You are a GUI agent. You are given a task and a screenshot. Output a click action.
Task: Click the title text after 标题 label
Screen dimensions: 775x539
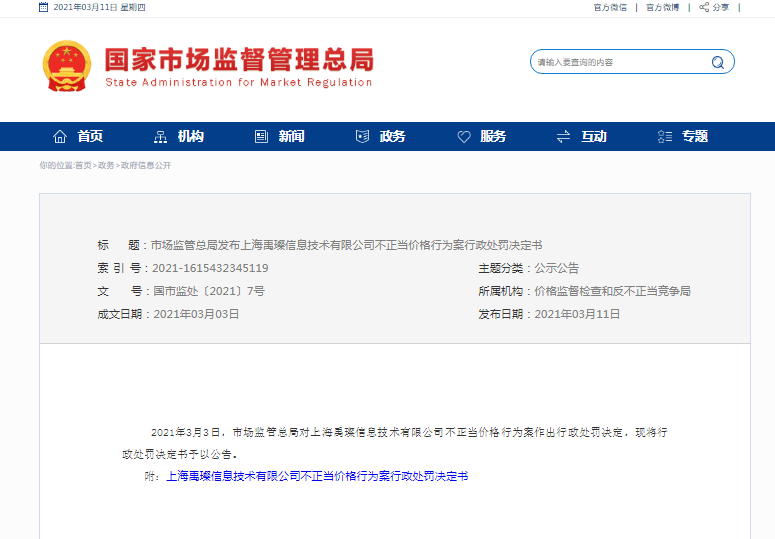(346, 245)
